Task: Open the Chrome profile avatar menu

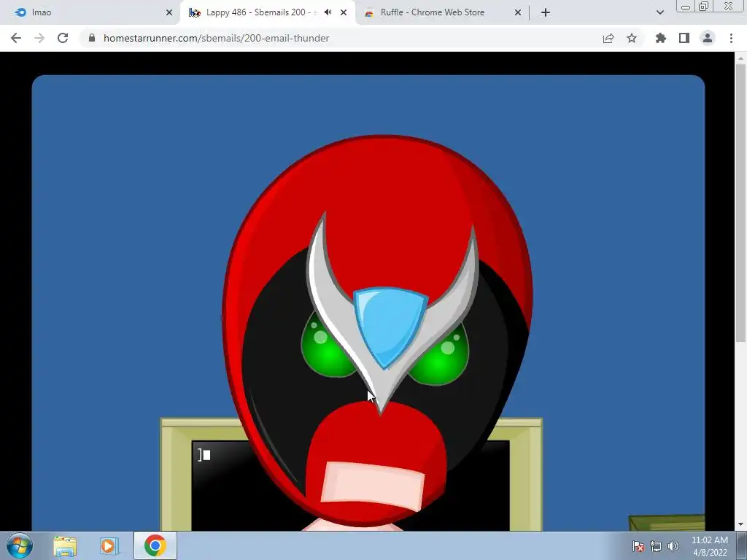Action: coord(708,38)
